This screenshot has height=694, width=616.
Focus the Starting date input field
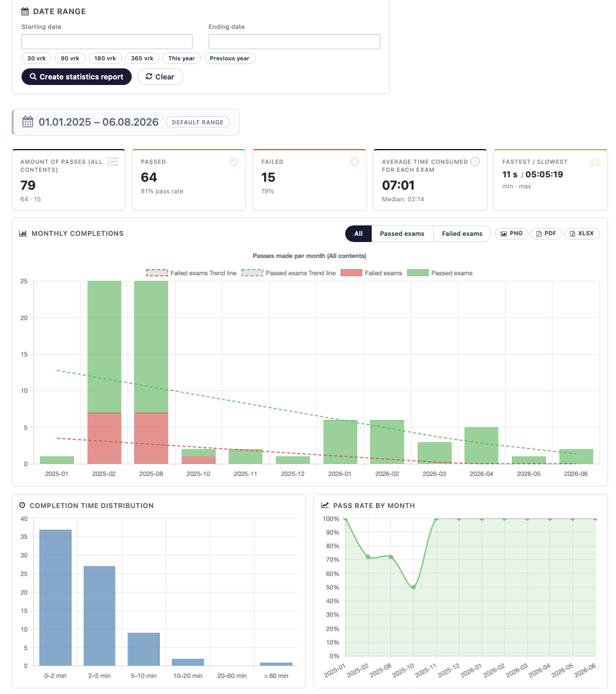pos(107,42)
